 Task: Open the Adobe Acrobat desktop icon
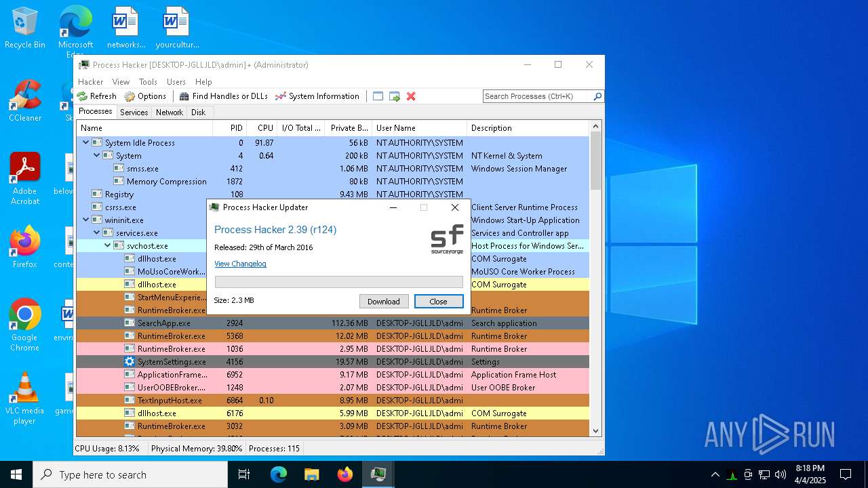tap(25, 178)
